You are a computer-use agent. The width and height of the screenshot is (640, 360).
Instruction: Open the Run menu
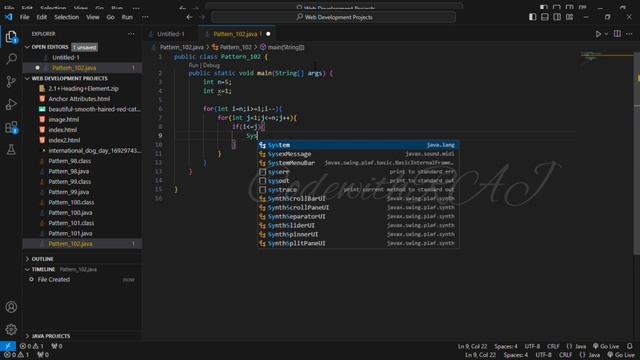tap(127, 17)
